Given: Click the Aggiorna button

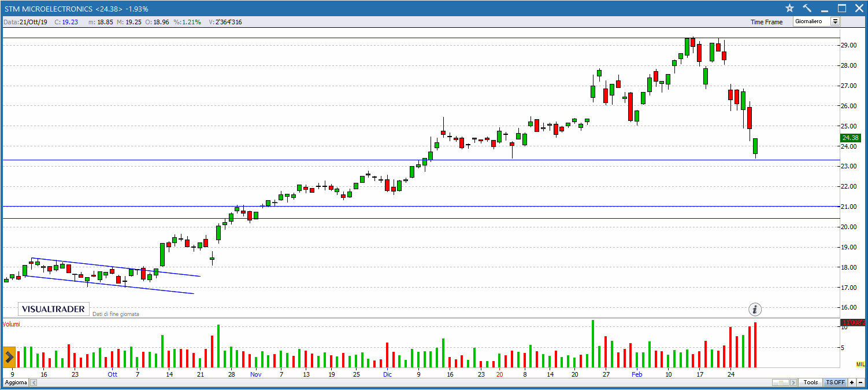Looking at the screenshot, I should (16, 382).
